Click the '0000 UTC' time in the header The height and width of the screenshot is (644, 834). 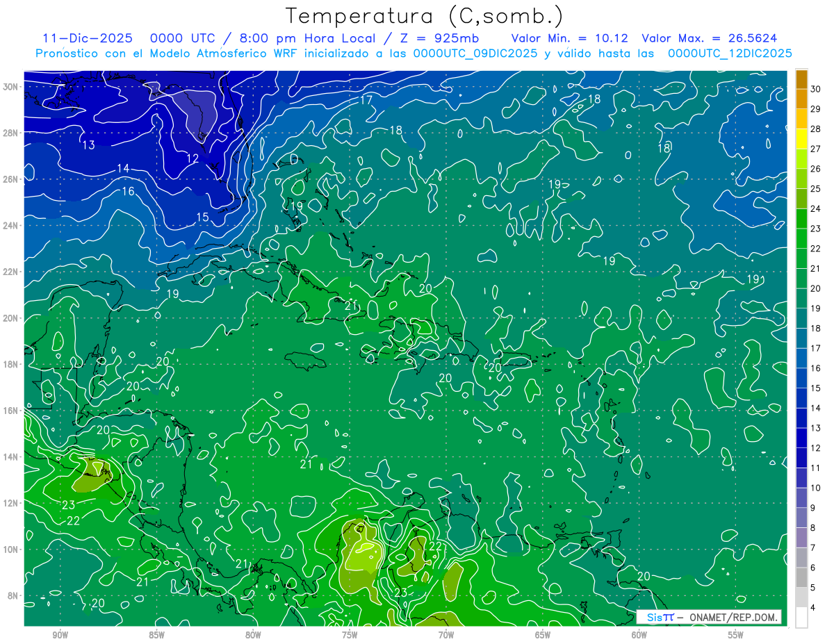186,38
